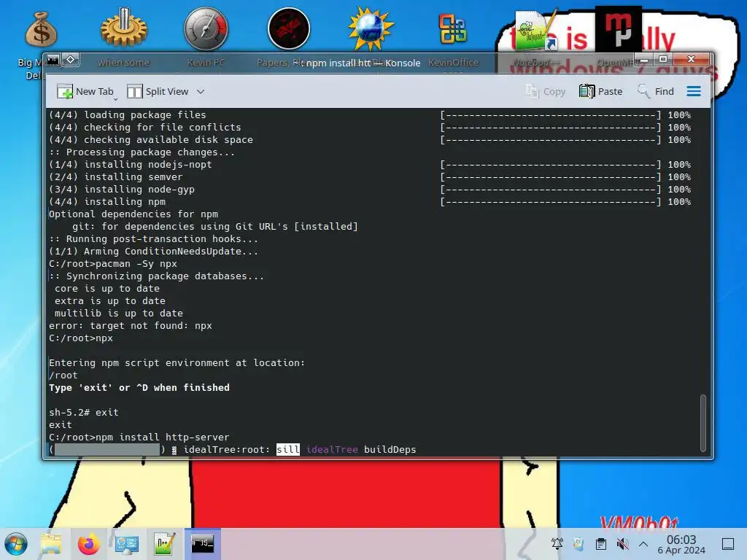This screenshot has height=560, width=747.
Task: Open the Notepad++ taskbar icon
Action: [x=164, y=544]
